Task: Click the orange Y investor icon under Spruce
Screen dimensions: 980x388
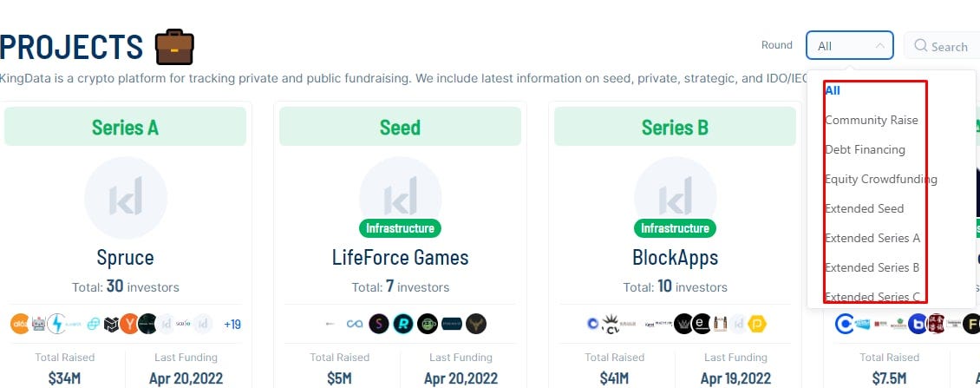Action: click(129, 324)
